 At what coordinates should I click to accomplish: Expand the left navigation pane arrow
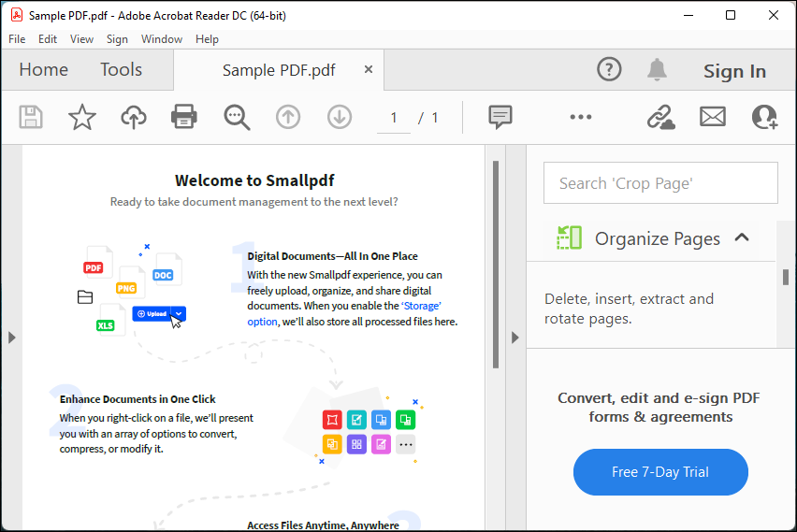point(11,338)
